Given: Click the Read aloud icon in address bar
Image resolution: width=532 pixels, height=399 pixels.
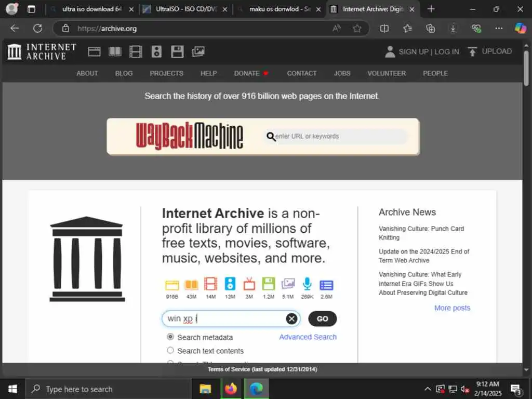Looking at the screenshot, I should [x=336, y=29].
